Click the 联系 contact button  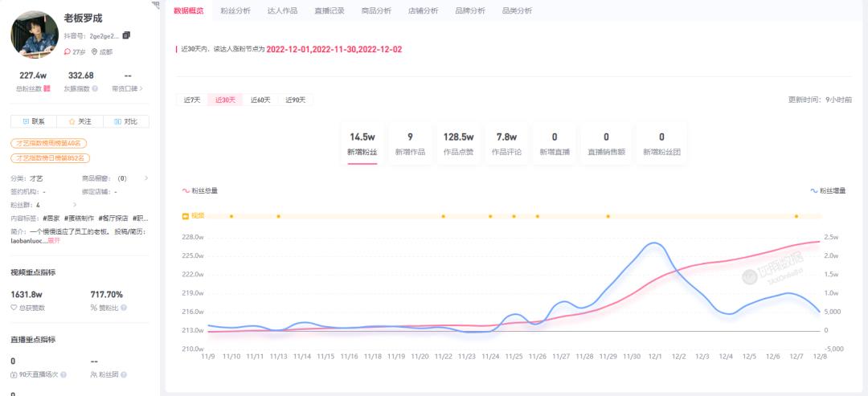pos(33,121)
